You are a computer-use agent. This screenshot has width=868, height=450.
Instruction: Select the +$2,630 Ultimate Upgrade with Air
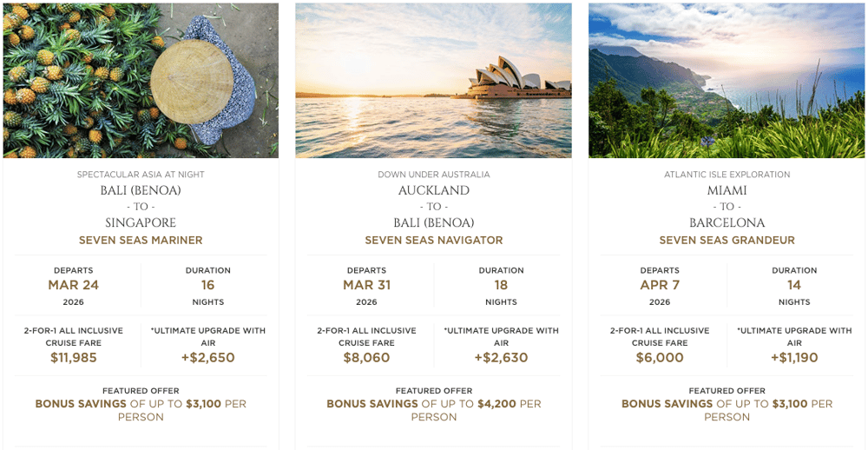pos(501,358)
